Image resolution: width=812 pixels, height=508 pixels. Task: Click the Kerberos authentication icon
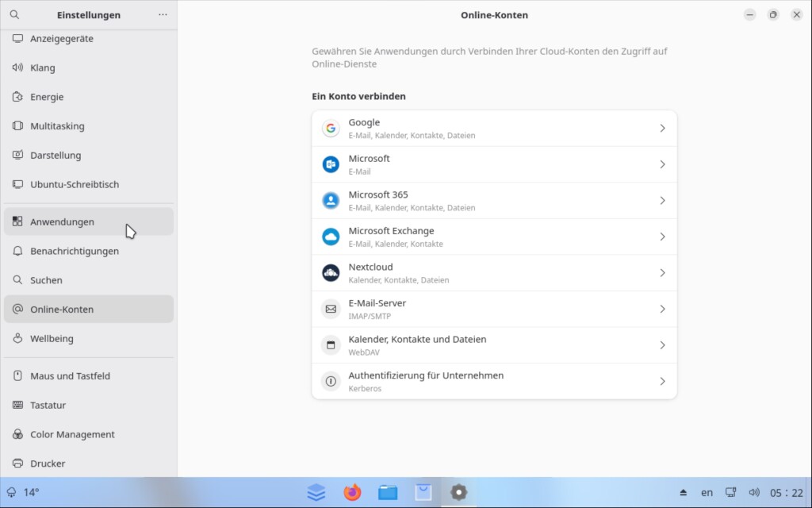pyautogui.click(x=331, y=382)
